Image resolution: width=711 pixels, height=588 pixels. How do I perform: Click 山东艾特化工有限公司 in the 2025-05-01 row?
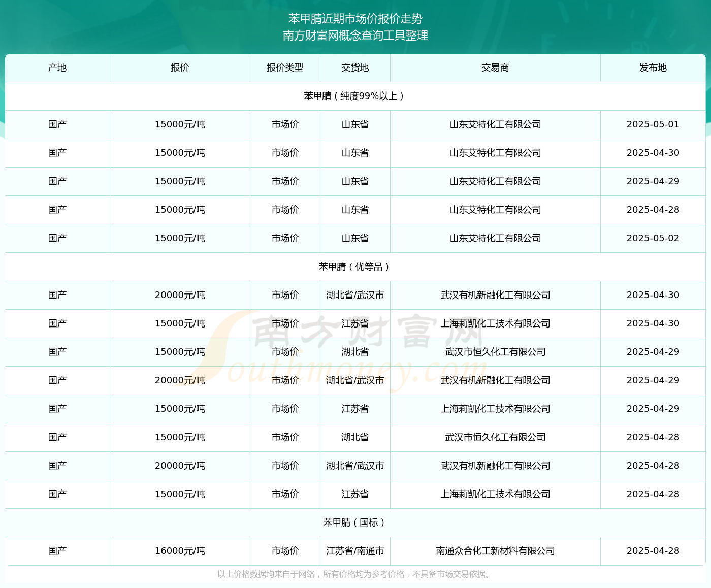495,124
